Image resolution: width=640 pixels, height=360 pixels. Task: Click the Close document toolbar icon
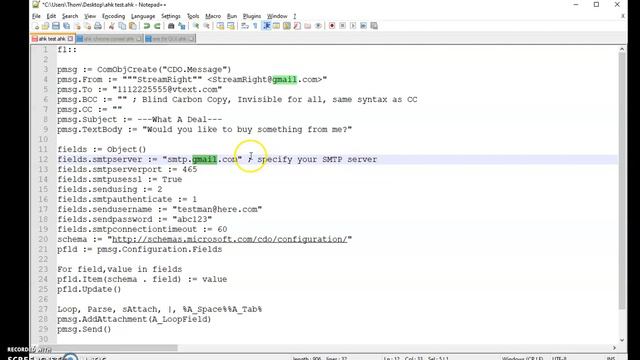click(77, 26)
